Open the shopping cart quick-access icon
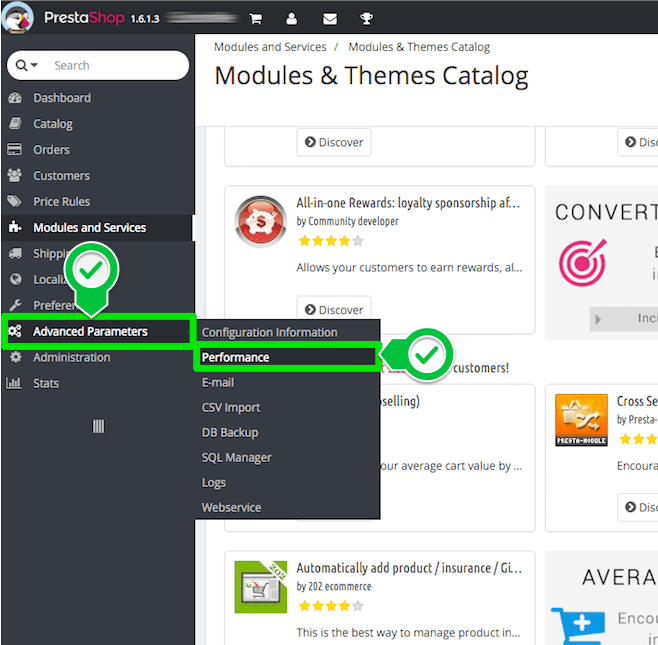This screenshot has width=658, height=645. pos(256,19)
